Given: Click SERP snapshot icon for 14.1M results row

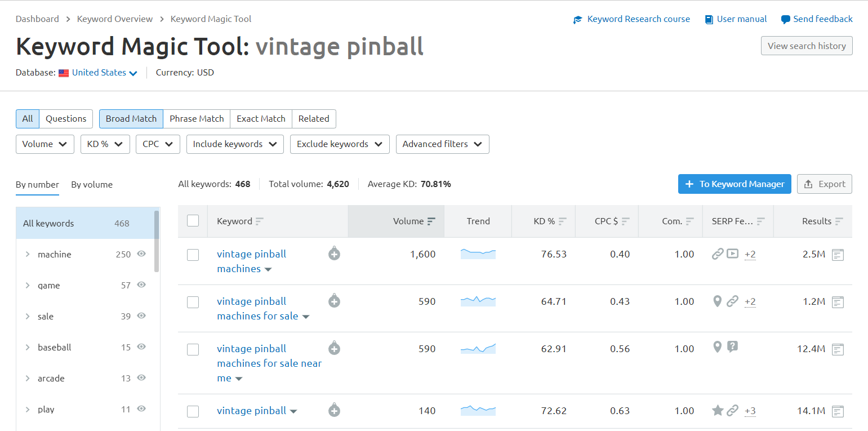Looking at the screenshot, I should click(838, 411).
